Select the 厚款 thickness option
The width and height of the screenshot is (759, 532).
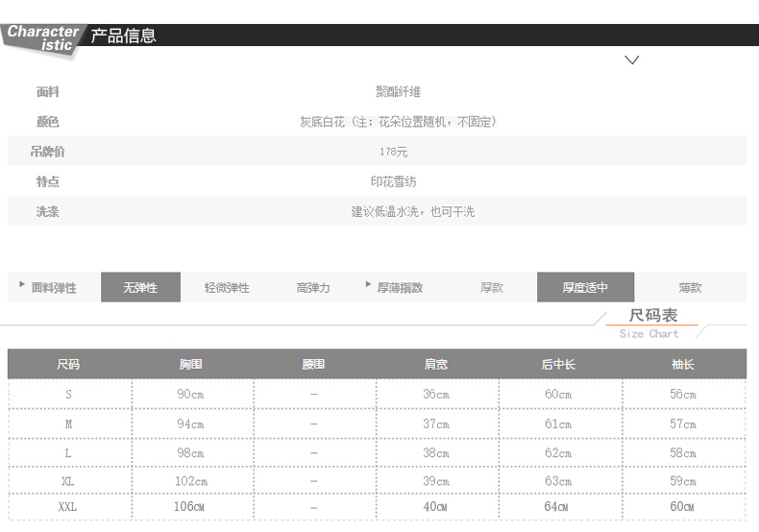point(492,287)
